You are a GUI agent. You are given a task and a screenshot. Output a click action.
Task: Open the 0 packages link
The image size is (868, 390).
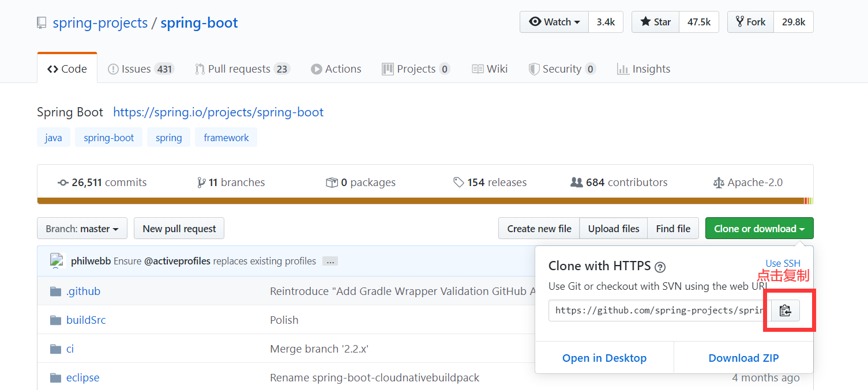pyautogui.click(x=361, y=183)
